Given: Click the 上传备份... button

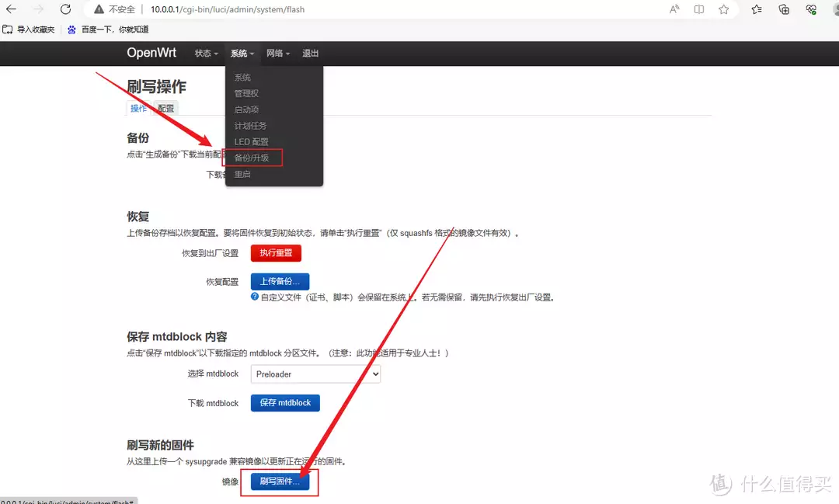Looking at the screenshot, I should [280, 281].
